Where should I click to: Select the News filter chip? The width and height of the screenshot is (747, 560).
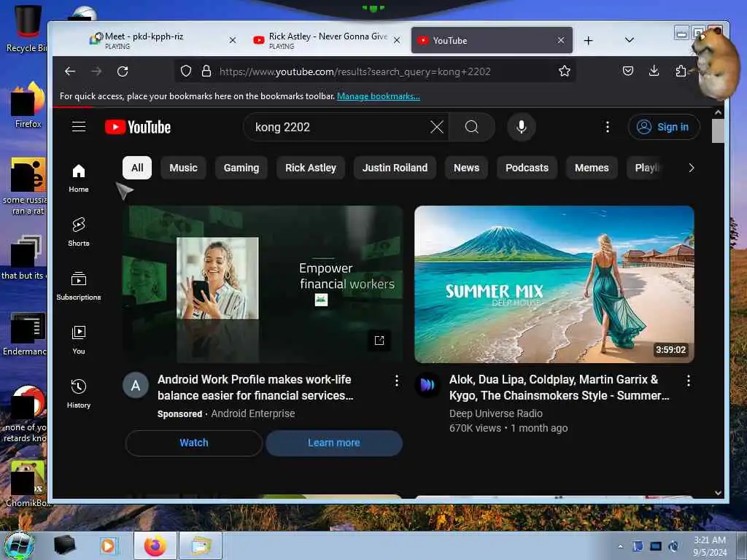pos(466,168)
